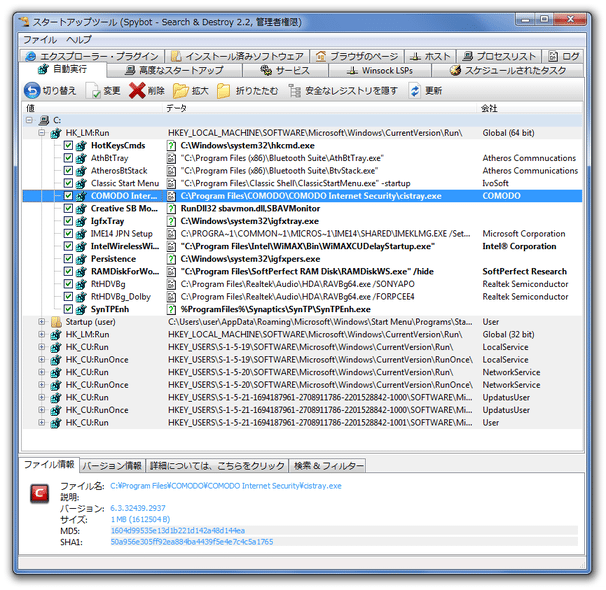Viewport: 606px width, 590px height.
Task: Toggle the IntelWirelessWi... checkbox
Action: point(68,246)
